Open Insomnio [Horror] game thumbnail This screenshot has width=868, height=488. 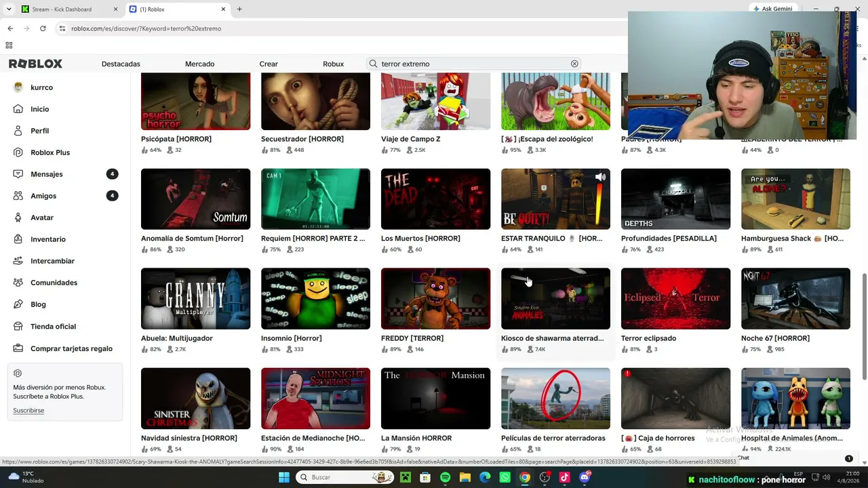[x=315, y=298]
